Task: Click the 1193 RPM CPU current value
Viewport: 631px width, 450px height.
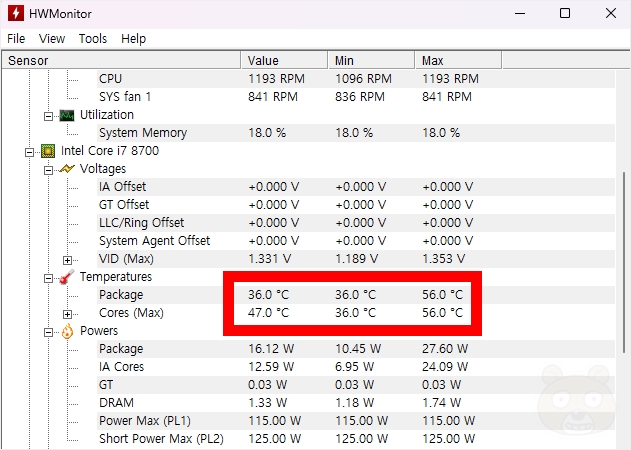Action: coord(276,78)
